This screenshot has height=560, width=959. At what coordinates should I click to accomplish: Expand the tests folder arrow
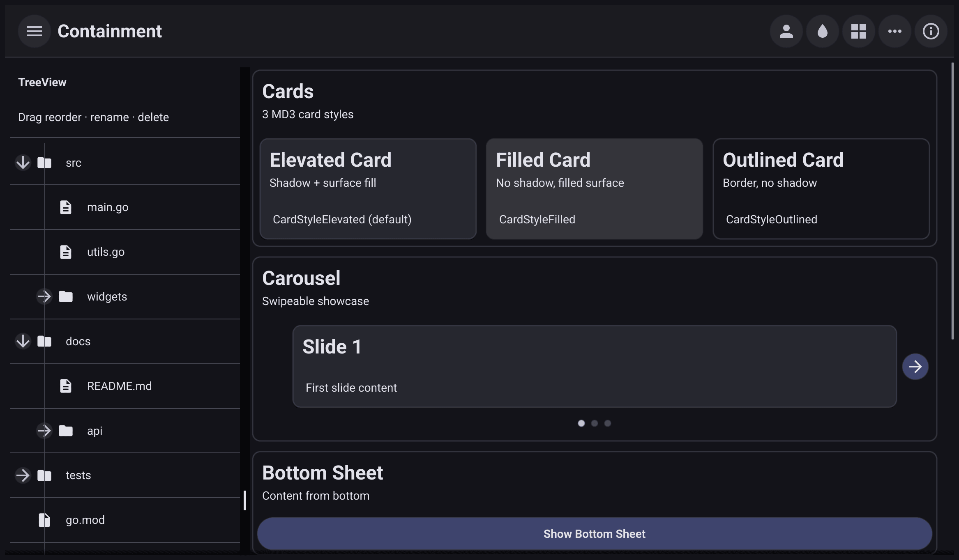tap(23, 475)
